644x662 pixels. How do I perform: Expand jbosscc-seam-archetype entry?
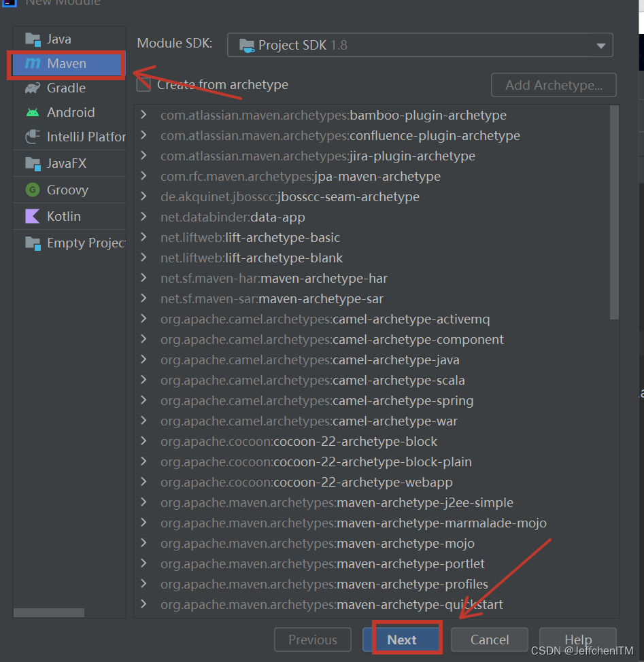pyautogui.click(x=143, y=196)
